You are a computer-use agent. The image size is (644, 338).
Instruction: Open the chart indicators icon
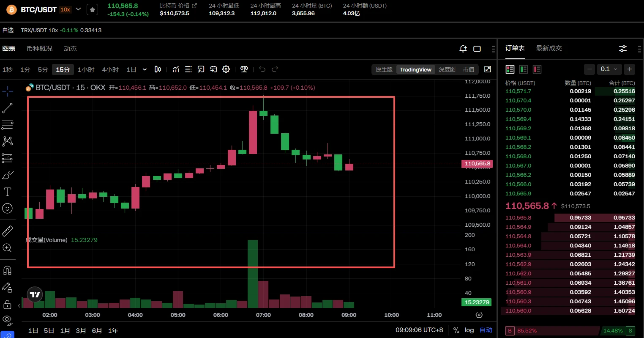(176, 69)
